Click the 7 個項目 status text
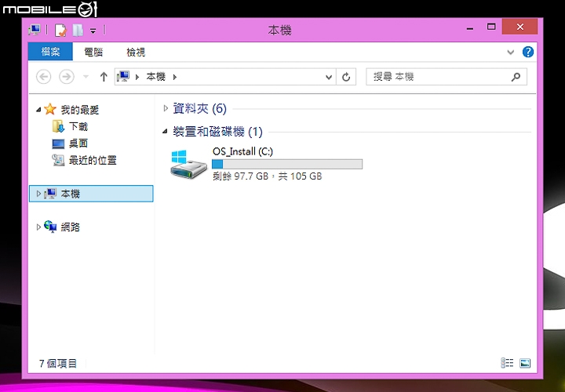 coord(58,364)
